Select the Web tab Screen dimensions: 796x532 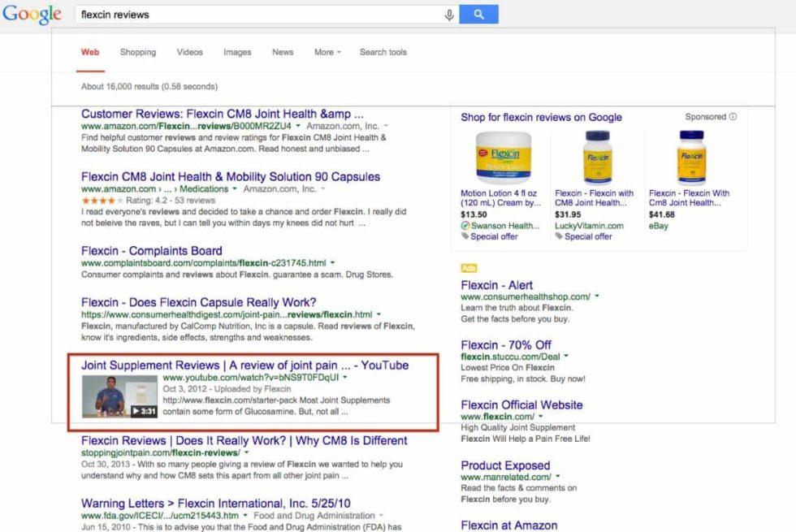[x=90, y=52]
